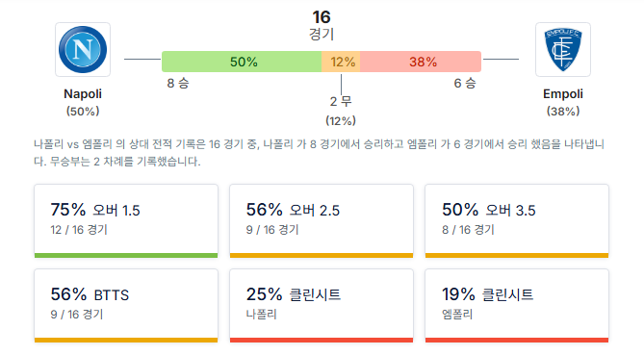Select the red 38% Empoli win segment
Screen dimensions: 644x355
point(421,62)
